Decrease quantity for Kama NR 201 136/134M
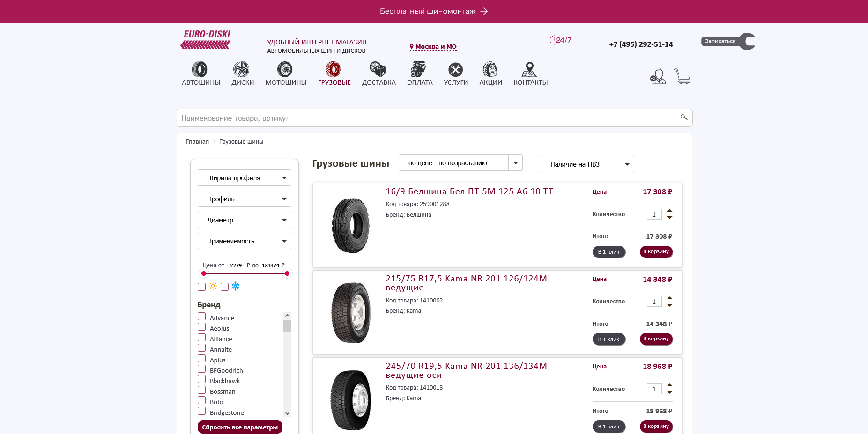This screenshot has height=434, width=868. [670, 392]
